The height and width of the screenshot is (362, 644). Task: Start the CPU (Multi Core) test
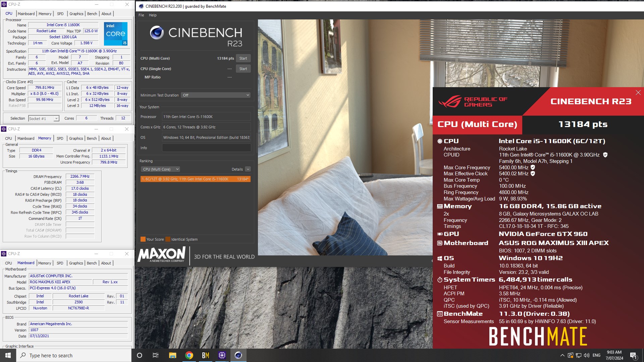click(243, 58)
